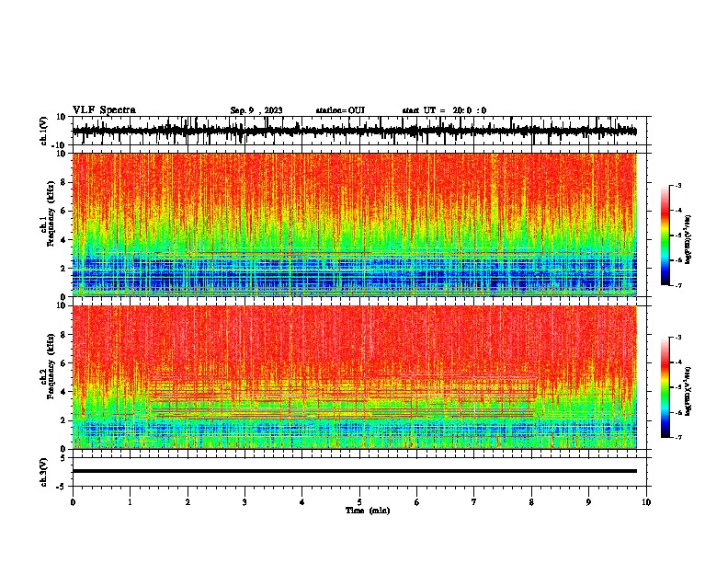Click the ch.2 colorbar "log(PSD)(V²/Hz)" label

(688, 391)
